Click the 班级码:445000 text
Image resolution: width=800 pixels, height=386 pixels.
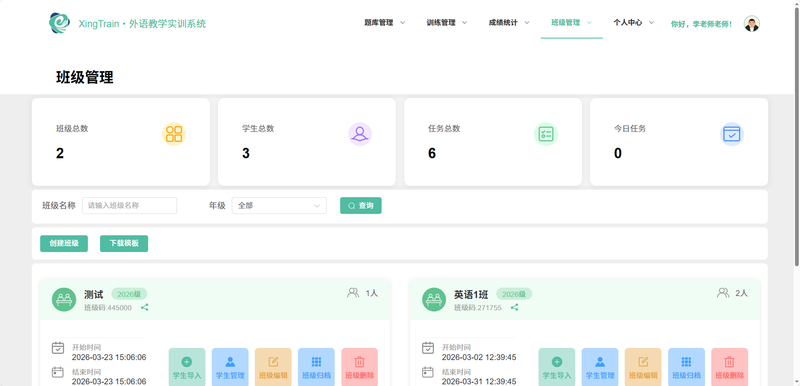click(108, 308)
